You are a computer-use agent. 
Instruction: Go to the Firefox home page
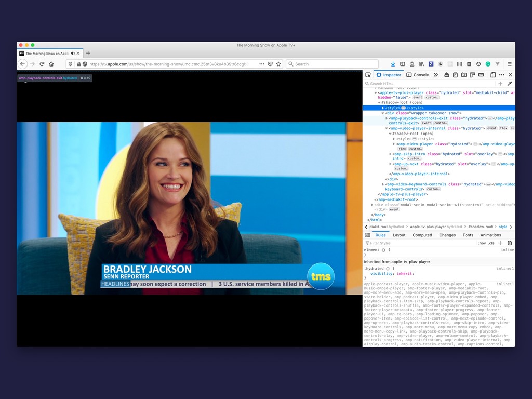point(51,64)
